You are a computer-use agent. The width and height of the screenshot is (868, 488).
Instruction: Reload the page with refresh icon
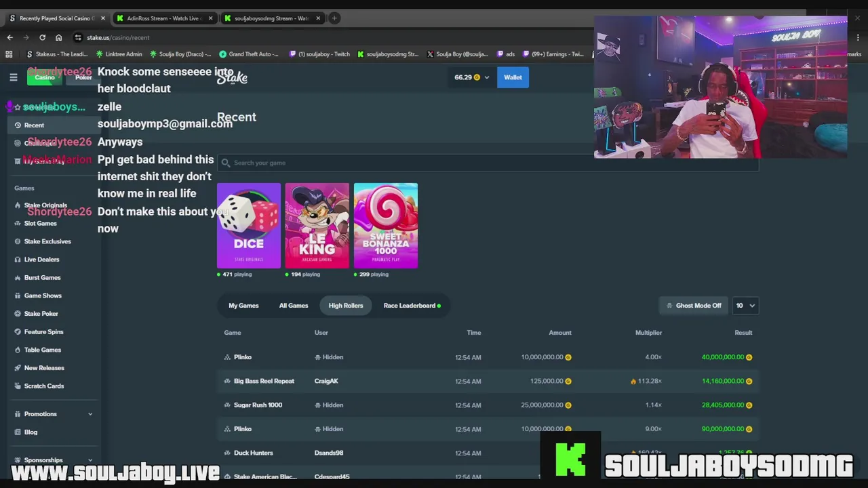click(x=42, y=37)
